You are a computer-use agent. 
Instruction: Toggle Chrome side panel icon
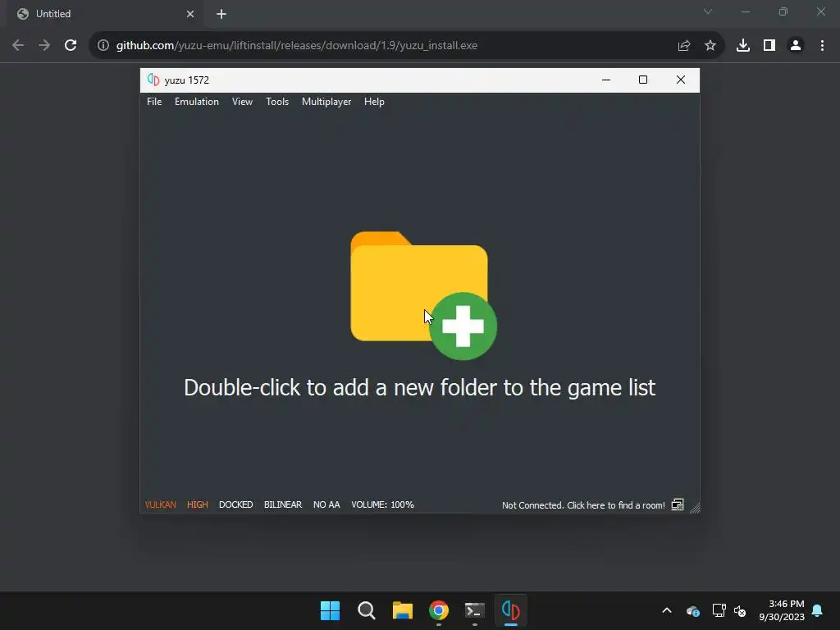point(769,46)
